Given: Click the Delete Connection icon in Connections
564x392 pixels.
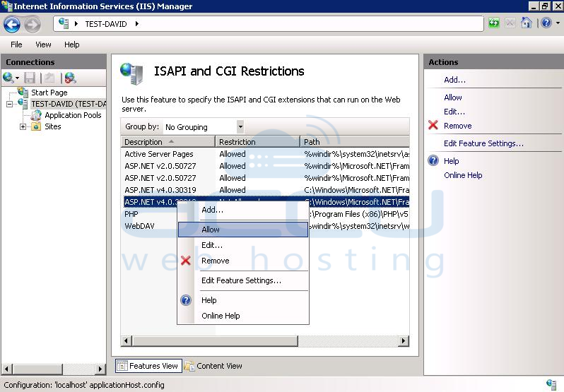Looking at the screenshot, I should click(70, 78).
